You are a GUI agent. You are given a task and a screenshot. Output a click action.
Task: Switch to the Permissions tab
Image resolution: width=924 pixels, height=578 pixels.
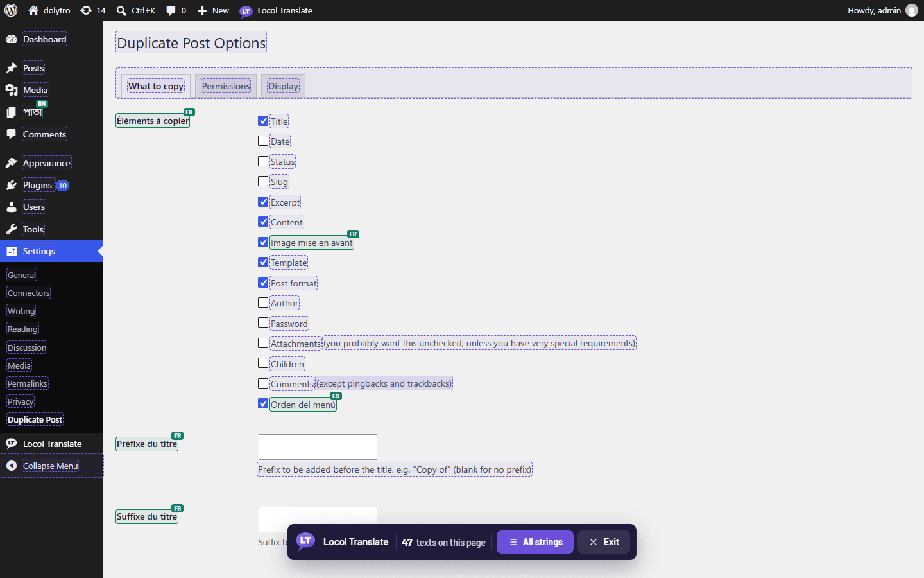click(226, 86)
